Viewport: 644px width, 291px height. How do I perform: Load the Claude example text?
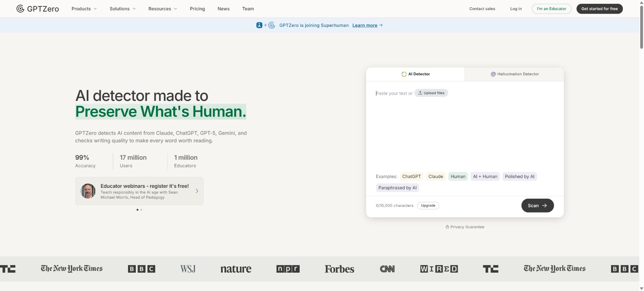436,176
